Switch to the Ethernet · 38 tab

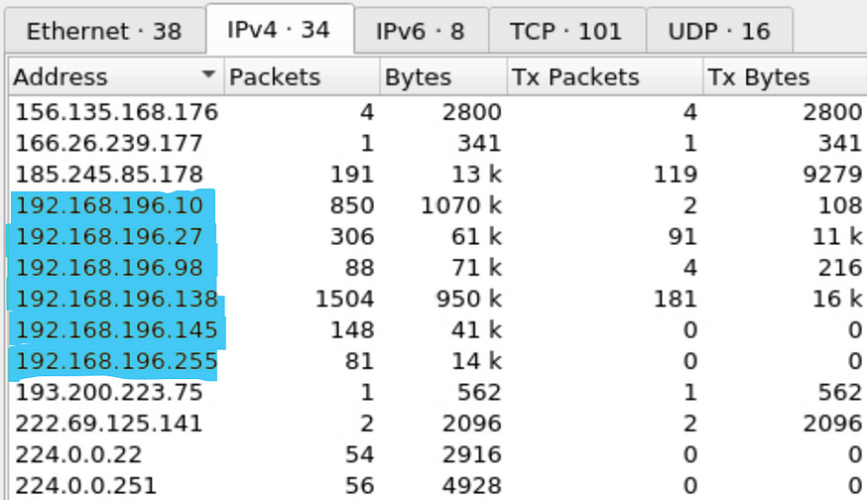pyautogui.click(x=103, y=31)
